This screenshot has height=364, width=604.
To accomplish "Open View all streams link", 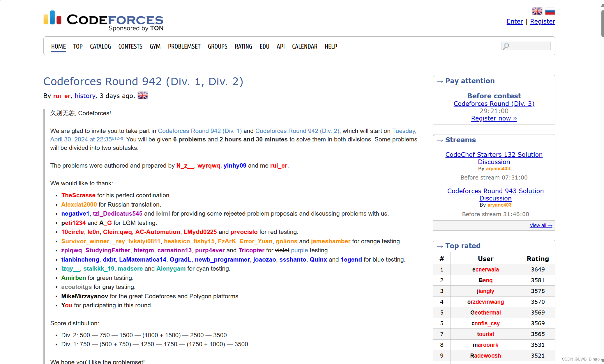I will coord(541,225).
